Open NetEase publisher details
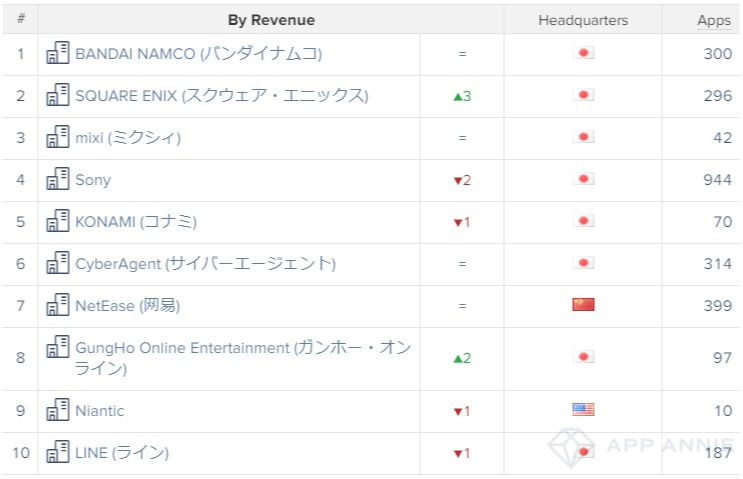Screen dimensions: 743x479 (x=127, y=306)
